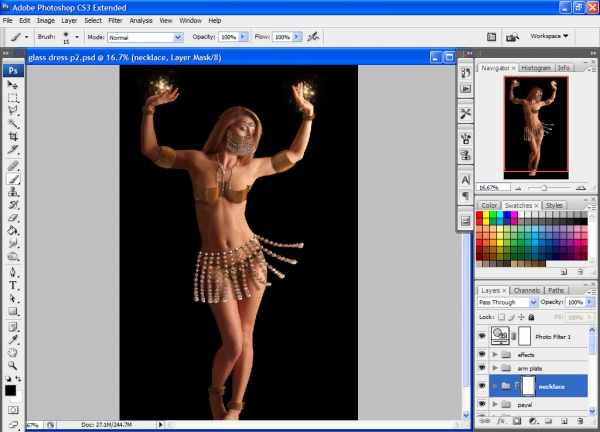Select the Eraser tool
Screen dimensions: 600x432
13,218
